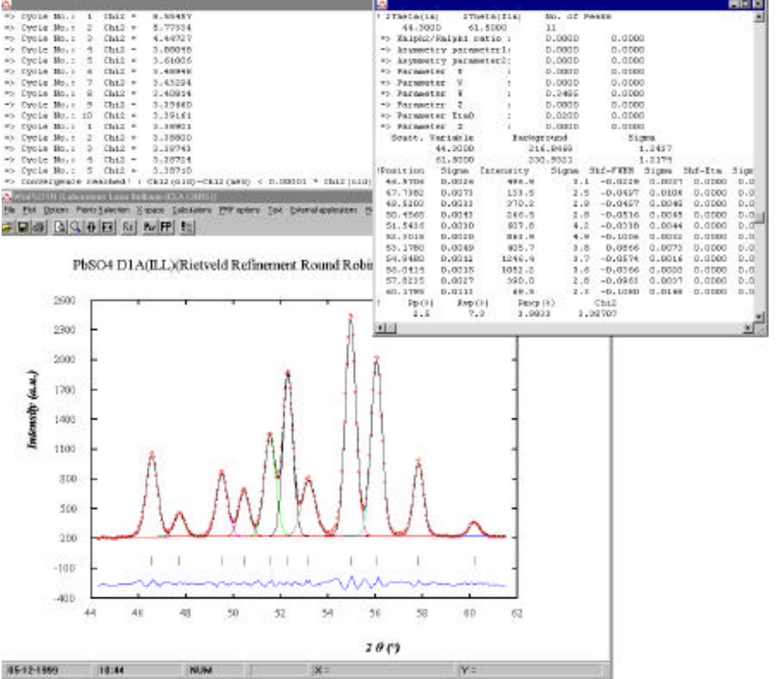
Task: Click the 'Position' column header
Action: tap(402, 170)
